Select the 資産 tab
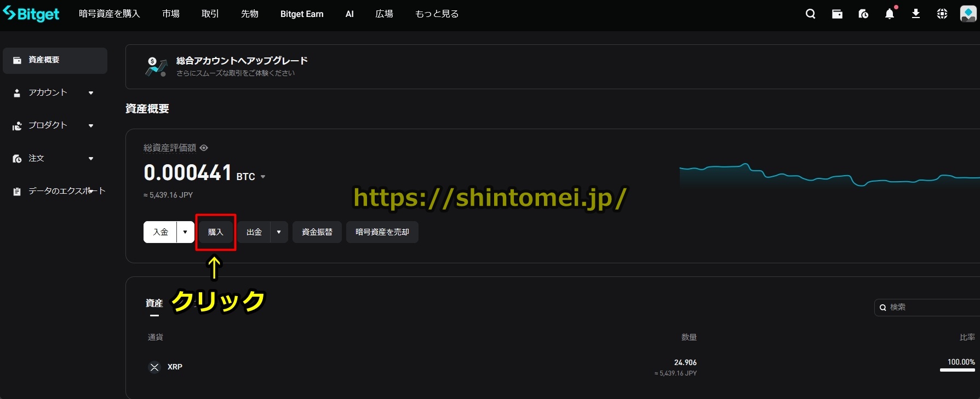This screenshot has height=399, width=980. click(x=154, y=304)
